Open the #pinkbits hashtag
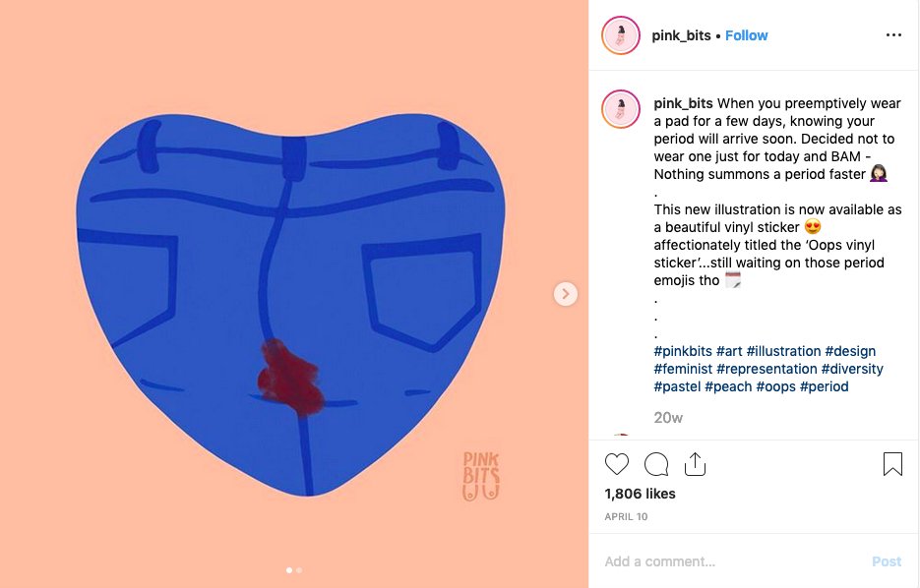Viewport: 920px width, 588px height. point(683,351)
